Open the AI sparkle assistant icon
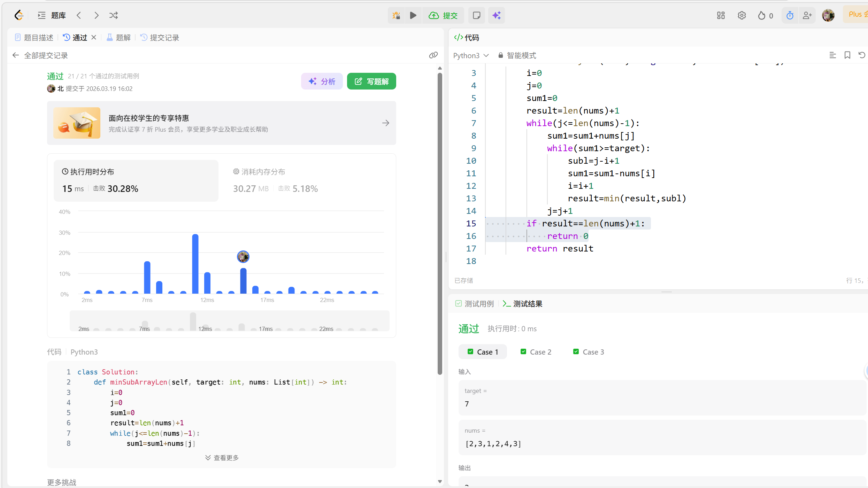 coord(496,15)
